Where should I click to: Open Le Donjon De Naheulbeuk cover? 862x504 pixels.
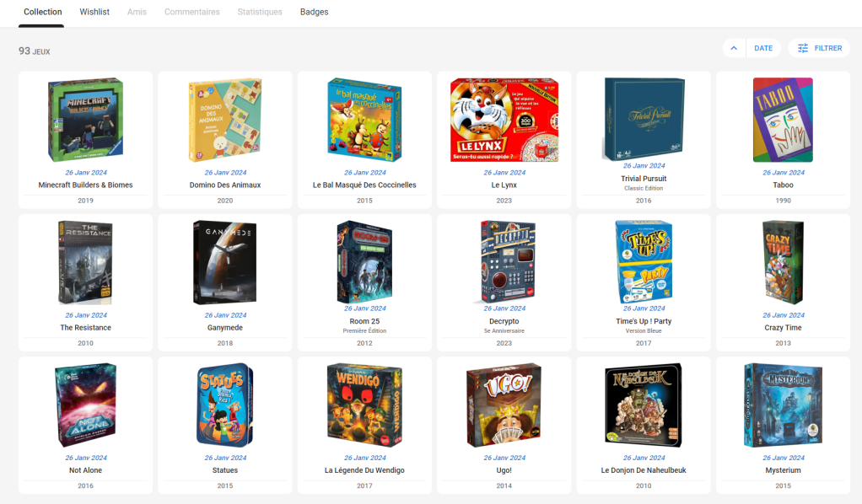[x=644, y=405]
